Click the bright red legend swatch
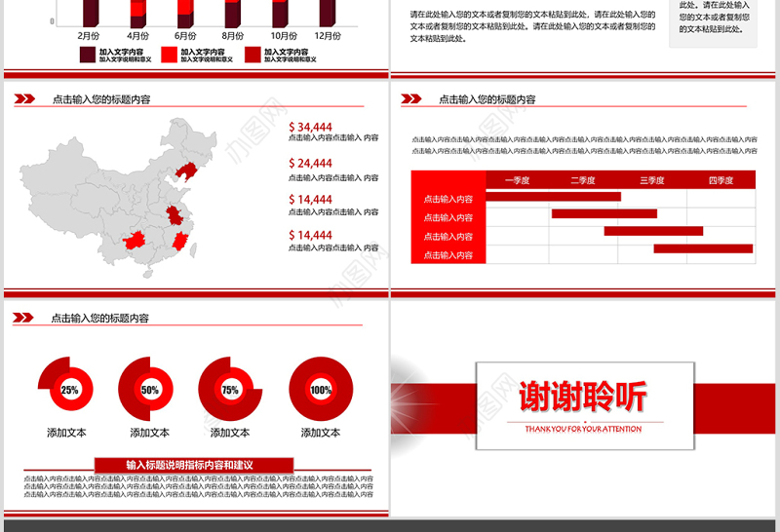780x532 pixels. (169, 55)
